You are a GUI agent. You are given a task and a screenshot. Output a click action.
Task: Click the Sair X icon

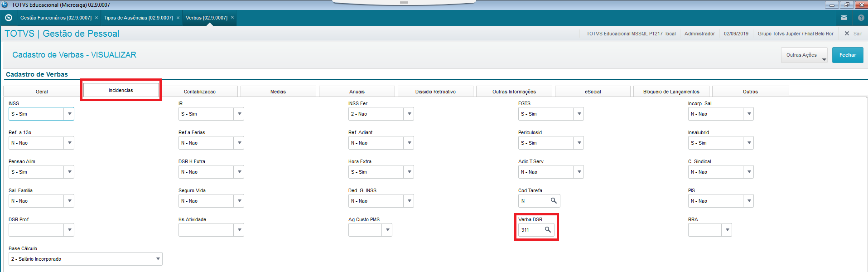click(847, 34)
